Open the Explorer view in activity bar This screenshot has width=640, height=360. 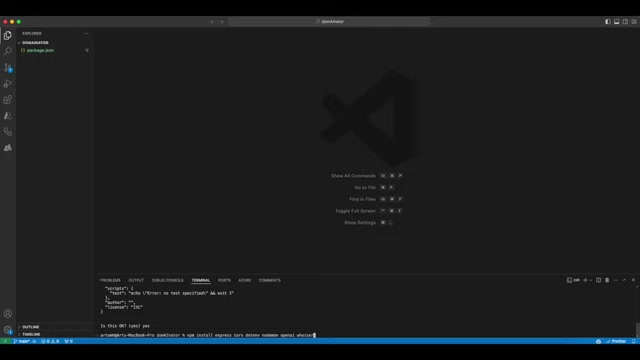[8, 36]
